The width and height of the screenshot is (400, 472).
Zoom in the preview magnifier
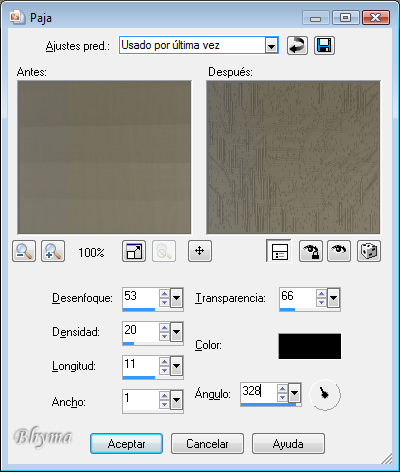click(53, 251)
